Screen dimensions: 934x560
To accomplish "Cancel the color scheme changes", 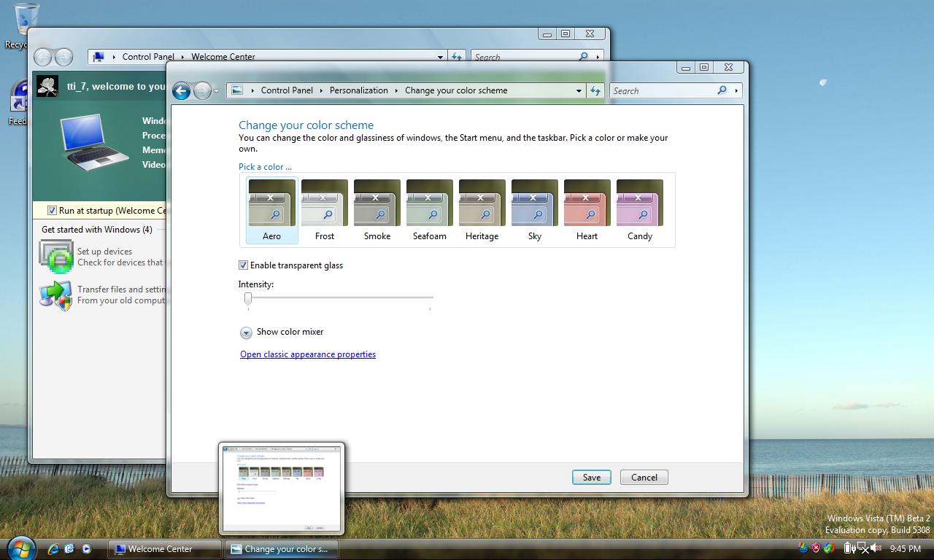I will (644, 478).
